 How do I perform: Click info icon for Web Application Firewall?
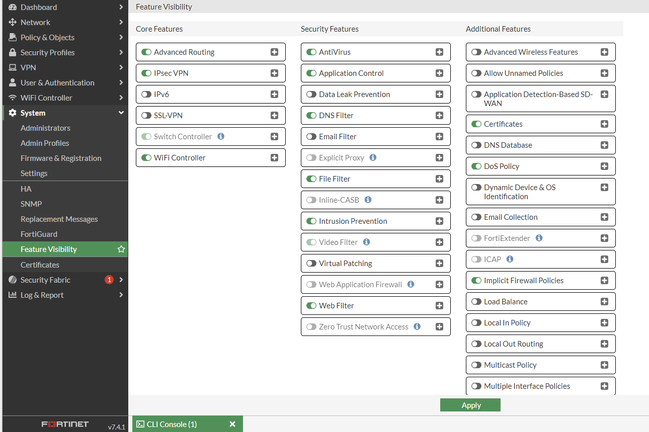click(411, 284)
